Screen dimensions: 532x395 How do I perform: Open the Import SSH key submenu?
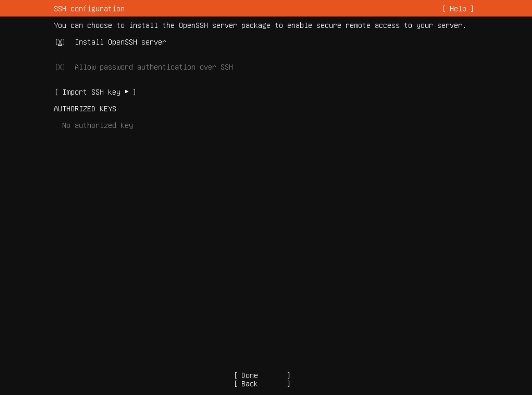click(95, 92)
